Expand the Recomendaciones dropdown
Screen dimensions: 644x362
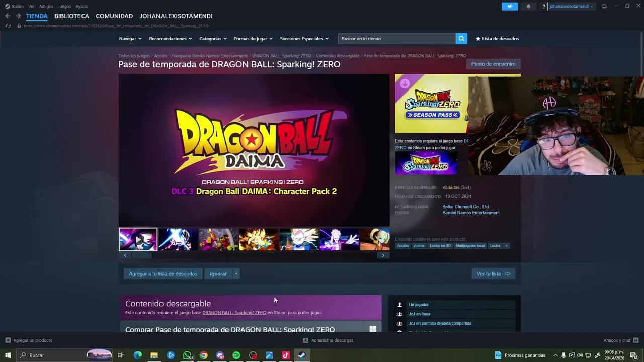coord(171,39)
